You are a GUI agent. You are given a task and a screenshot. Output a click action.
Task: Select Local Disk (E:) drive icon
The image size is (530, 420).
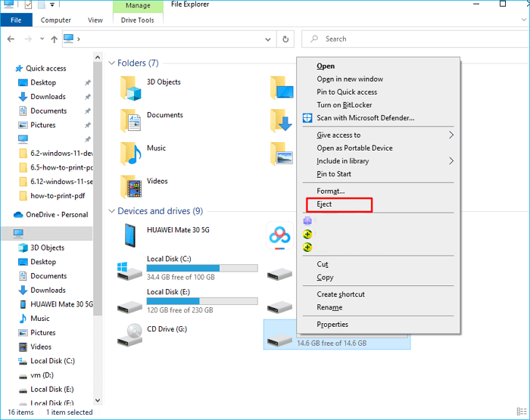[129, 306]
